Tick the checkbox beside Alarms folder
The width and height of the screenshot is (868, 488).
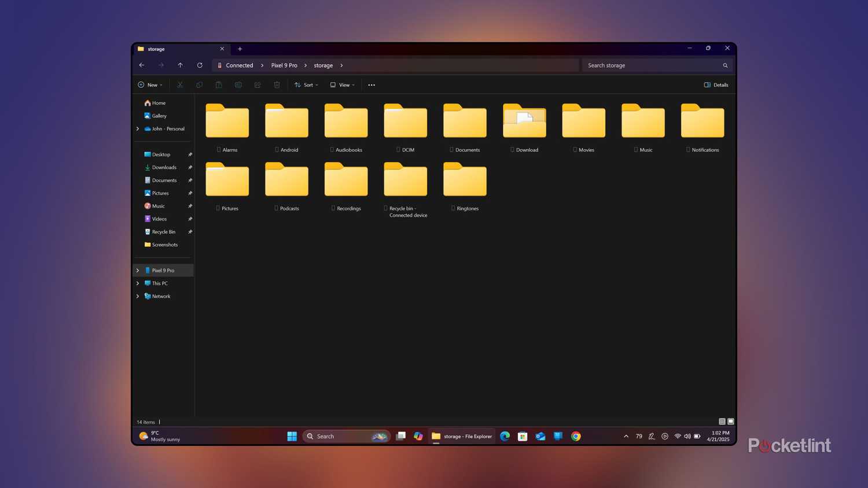[x=219, y=150]
